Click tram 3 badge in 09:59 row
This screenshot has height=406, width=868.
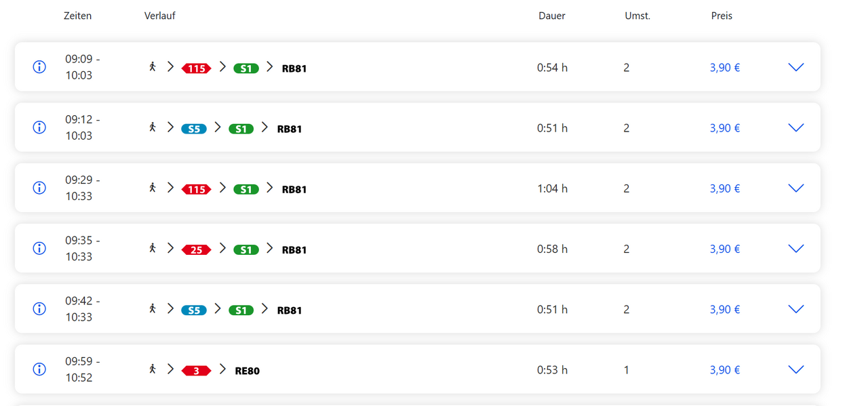click(x=197, y=371)
